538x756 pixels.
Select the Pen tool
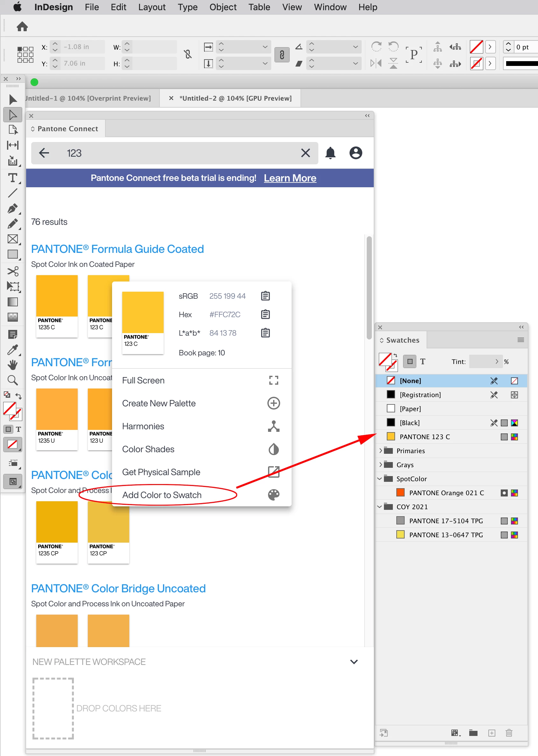pos(13,209)
